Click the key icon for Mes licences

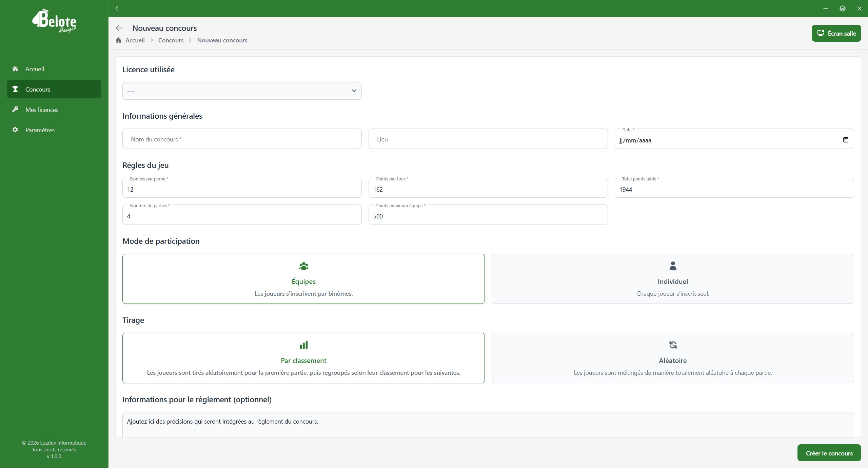click(x=15, y=110)
